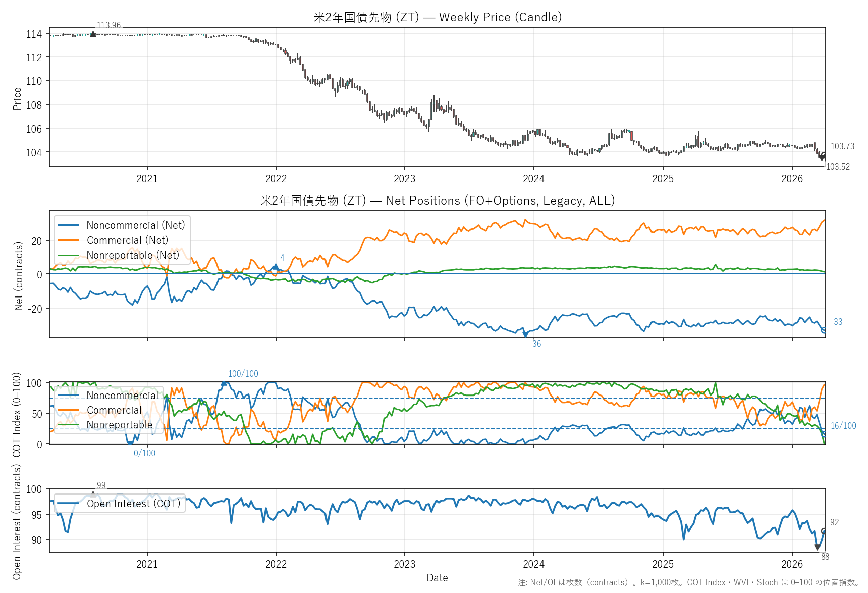Click the 100/100 annotation in the COT Index panel
This screenshot has height=593, width=868.
coord(243,374)
